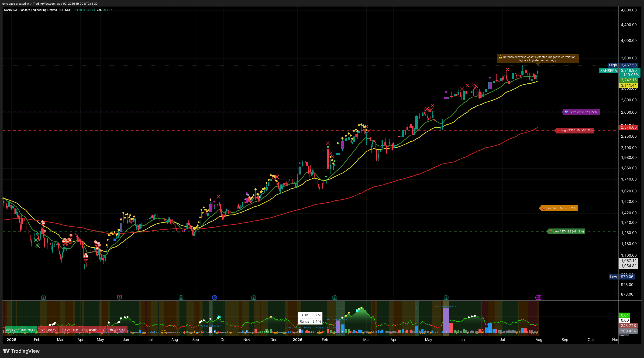Open the earnings marker near August 2025
Screen dimensions: 644x358
181,297
